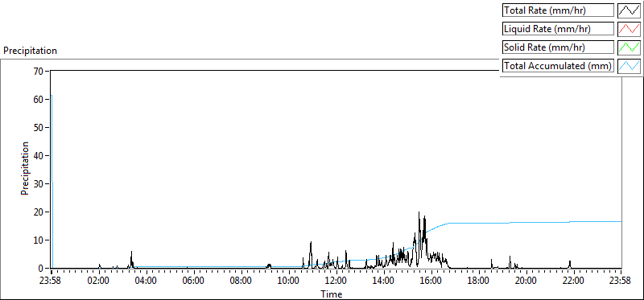Click the tallest rate peak near 15:30
Image resolution: width=644 pixels, height=300 pixels.
[x=419, y=213]
